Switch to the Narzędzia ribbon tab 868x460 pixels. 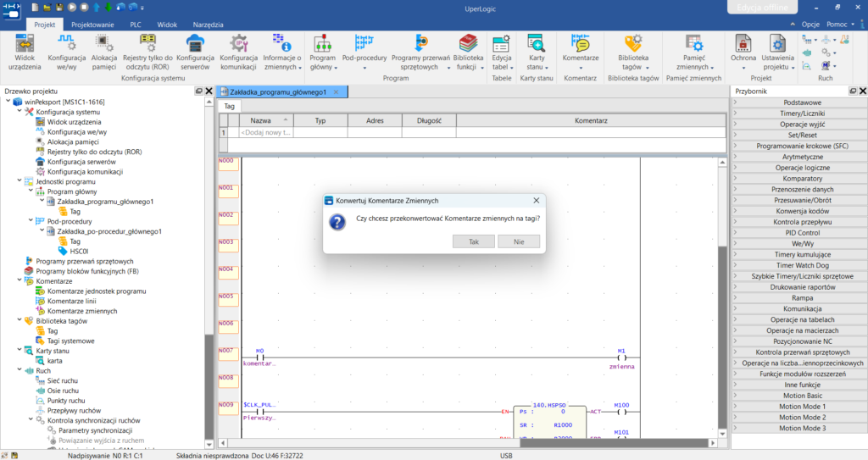pyautogui.click(x=209, y=25)
